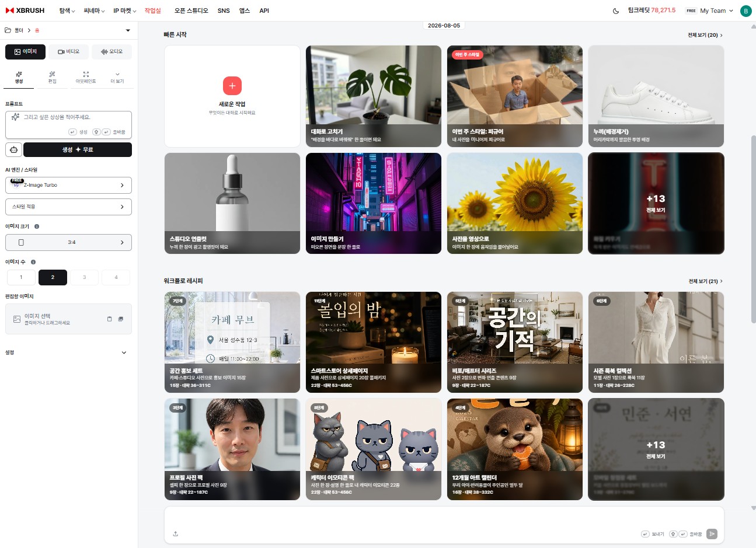756x548 pixels.
Task: Open the 이미지 만들기 neon card
Action: click(374, 204)
